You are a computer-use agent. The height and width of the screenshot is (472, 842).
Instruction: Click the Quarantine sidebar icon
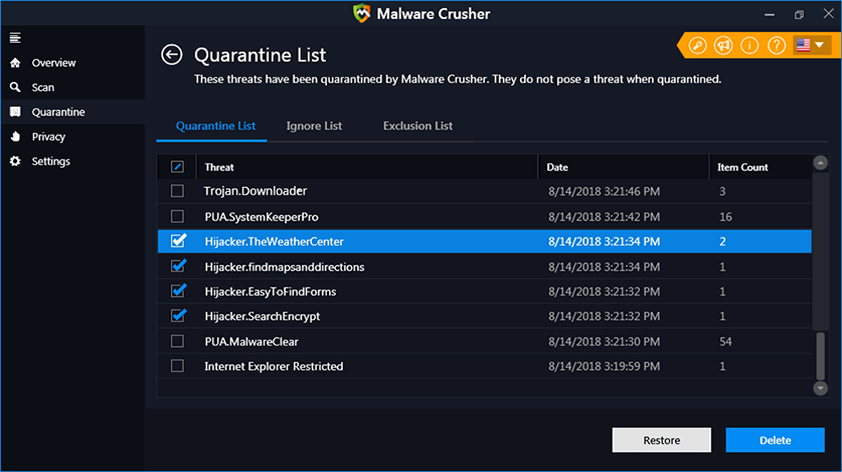[15, 112]
